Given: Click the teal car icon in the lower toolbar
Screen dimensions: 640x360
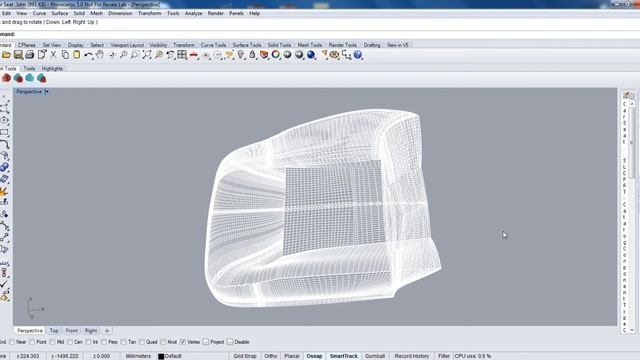Looking at the screenshot, I should pos(30,78).
